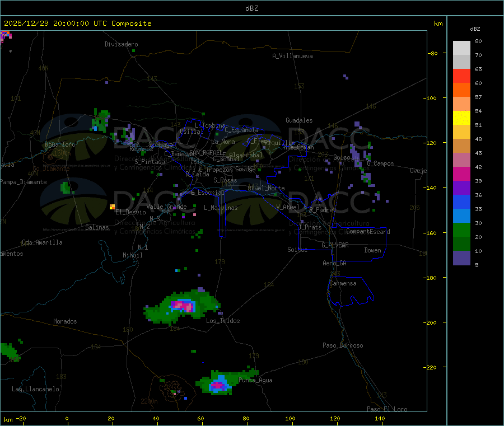Click the S_Pintada map label
The image size is (504, 426).
(150, 162)
